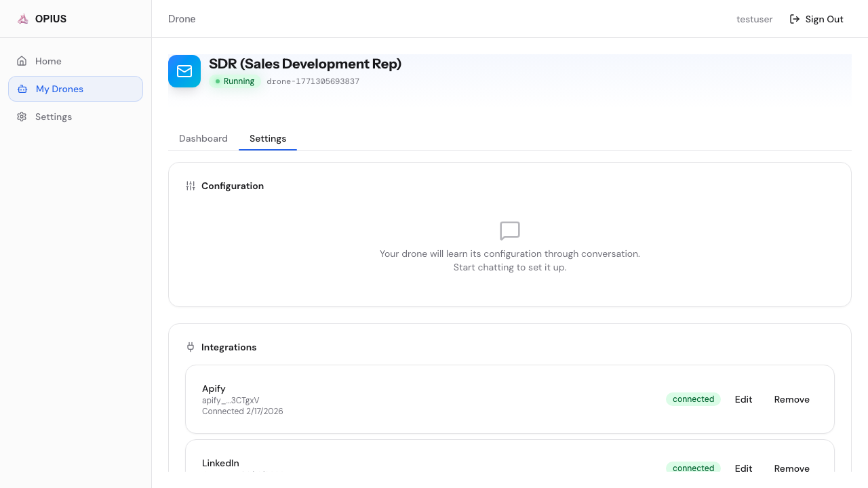
Task: Click the drone icon next to My Drones
Action: [21, 89]
